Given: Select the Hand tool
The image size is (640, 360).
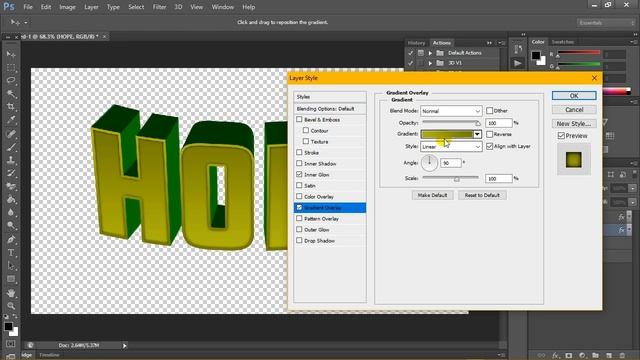Looking at the screenshot, I should (x=11, y=293).
